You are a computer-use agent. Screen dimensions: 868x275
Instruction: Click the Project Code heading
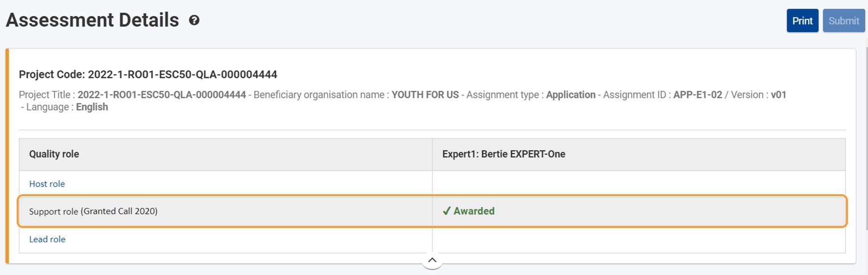click(x=148, y=74)
